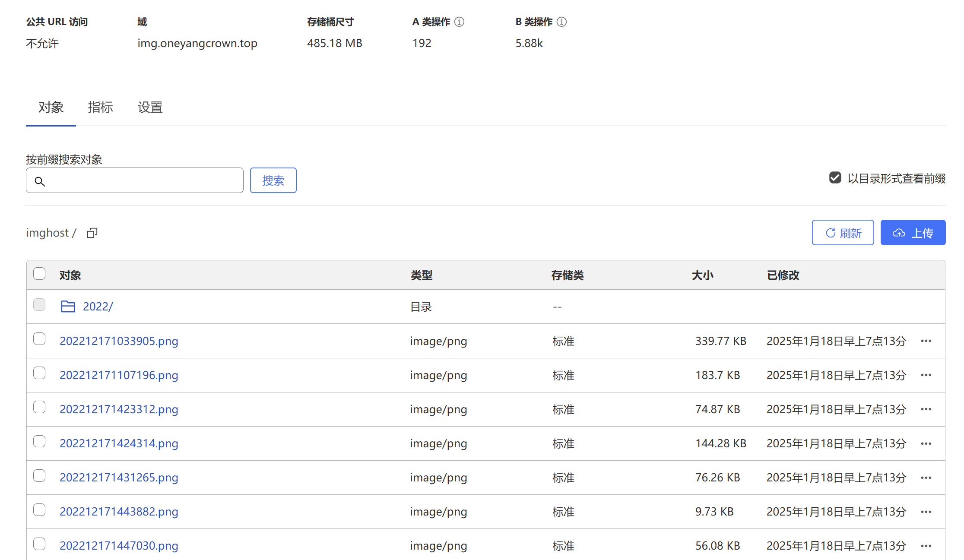Switch to the 指标 tab

pos(100,107)
